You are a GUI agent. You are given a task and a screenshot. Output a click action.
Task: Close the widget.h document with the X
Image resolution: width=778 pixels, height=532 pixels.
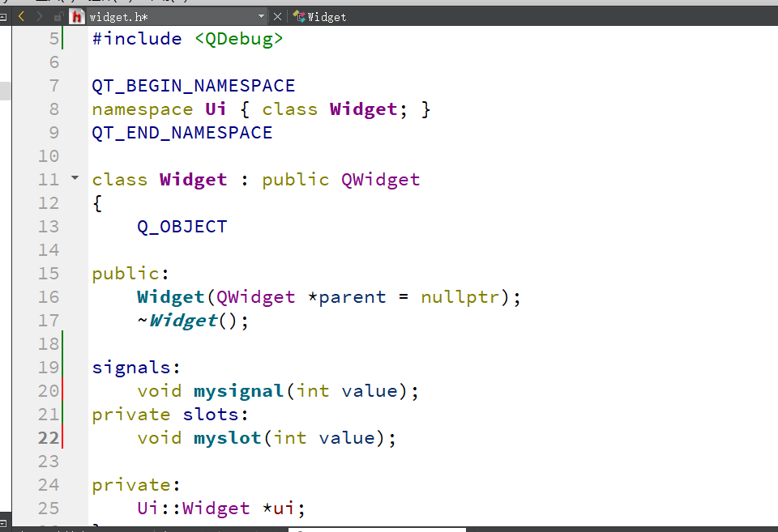[277, 17]
